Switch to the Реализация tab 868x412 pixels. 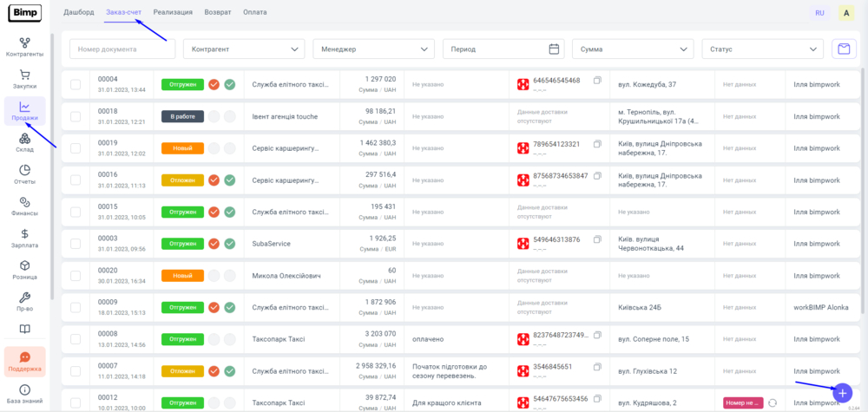click(173, 12)
